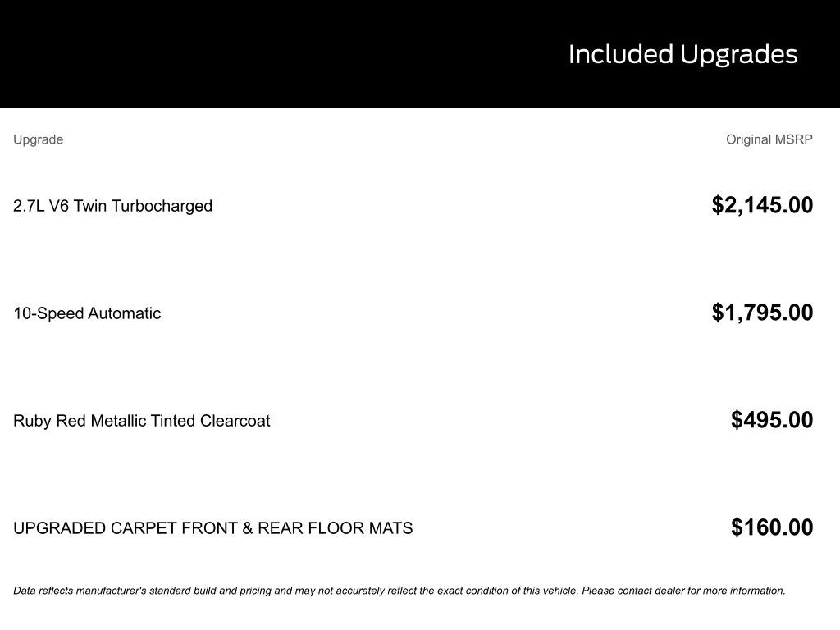Select Ruby Red Metallic Tinted Clearcoat
The image size is (840, 630).
tap(141, 421)
